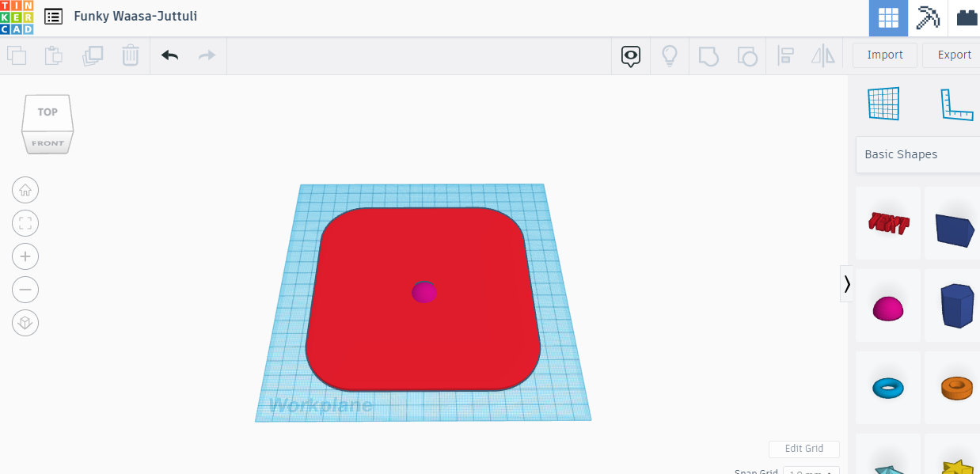Open the notes tool icon

coord(631,55)
